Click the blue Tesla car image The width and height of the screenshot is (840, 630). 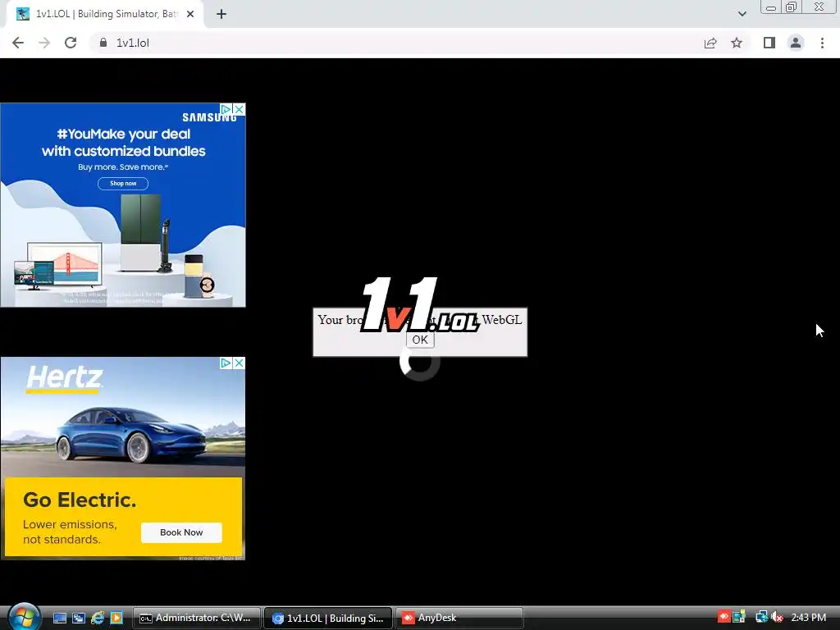131,434
